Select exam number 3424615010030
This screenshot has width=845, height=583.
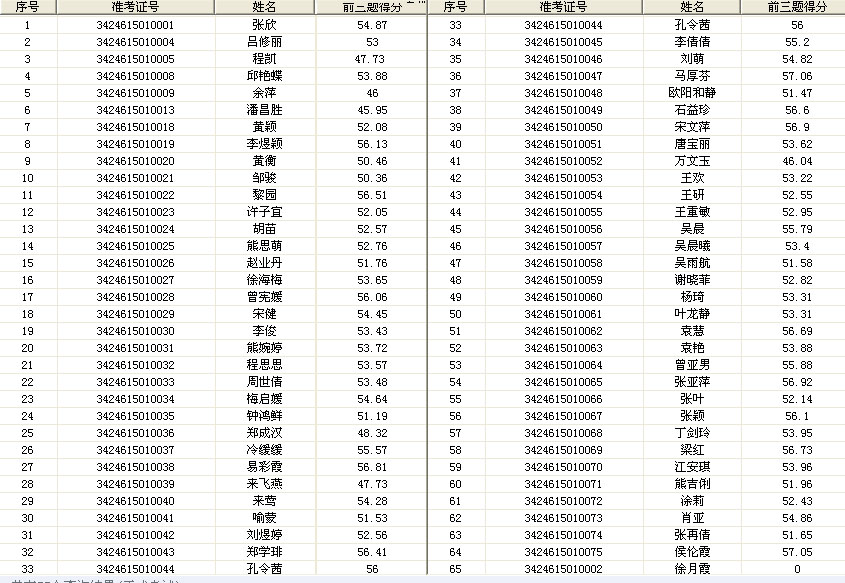click(x=135, y=331)
